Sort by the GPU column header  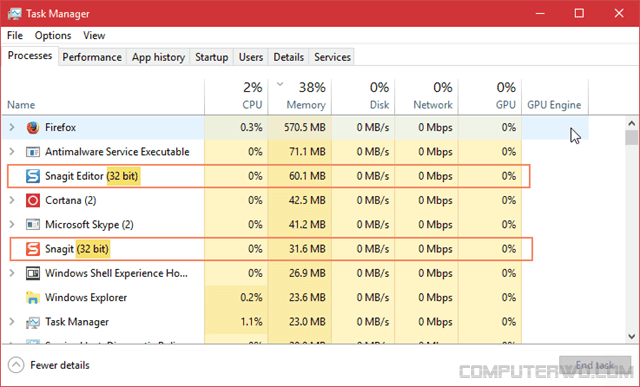[490, 97]
